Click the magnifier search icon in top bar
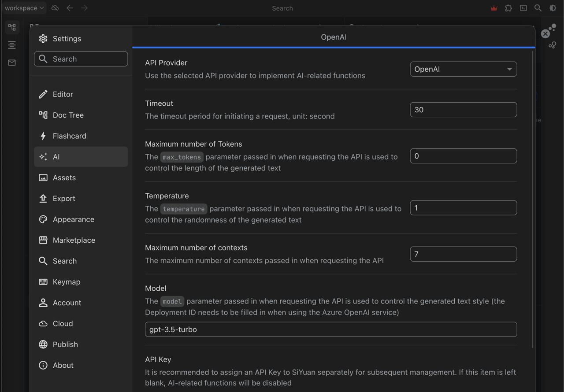The width and height of the screenshot is (564, 392). pyautogui.click(x=538, y=8)
